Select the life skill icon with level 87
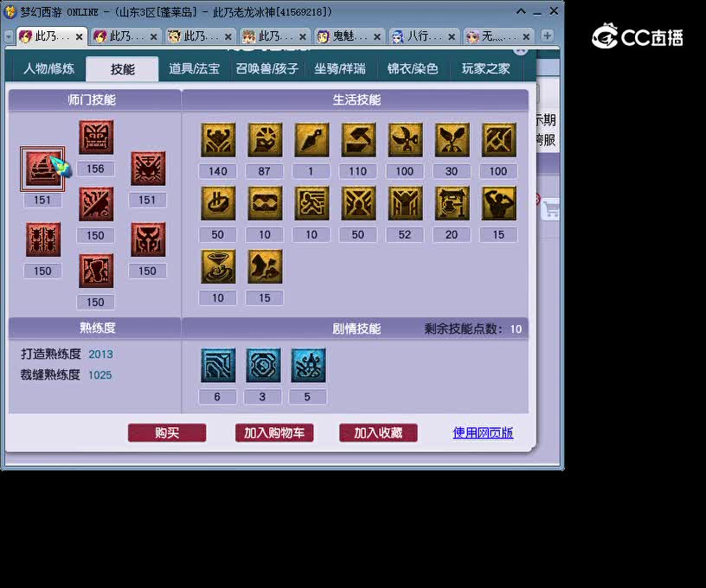706x588 pixels. coord(265,140)
